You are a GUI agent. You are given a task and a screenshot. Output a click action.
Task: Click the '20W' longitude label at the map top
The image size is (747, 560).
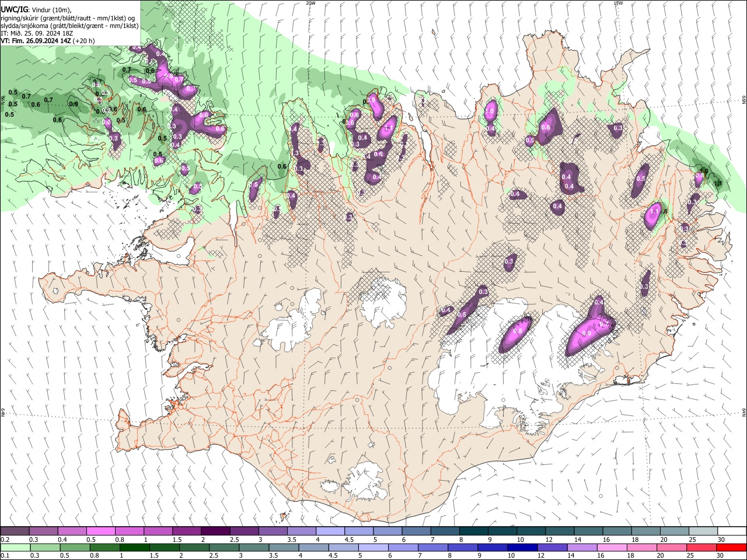point(310,3)
